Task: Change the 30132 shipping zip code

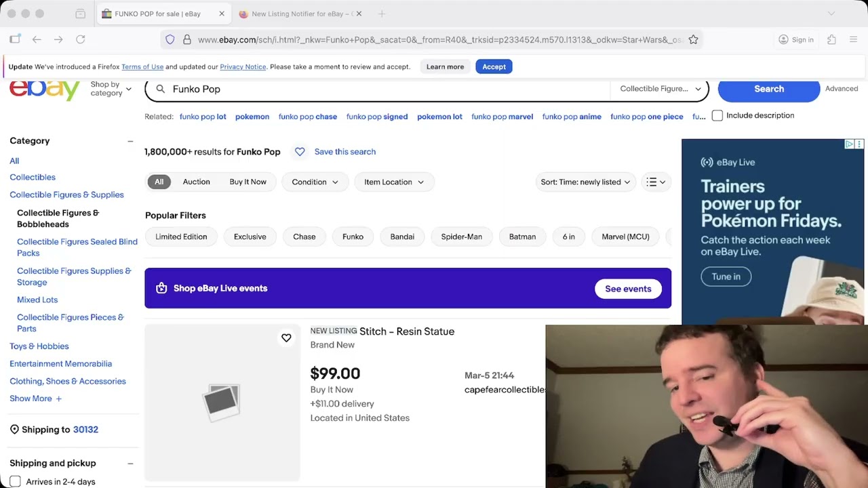Action: tap(85, 430)
